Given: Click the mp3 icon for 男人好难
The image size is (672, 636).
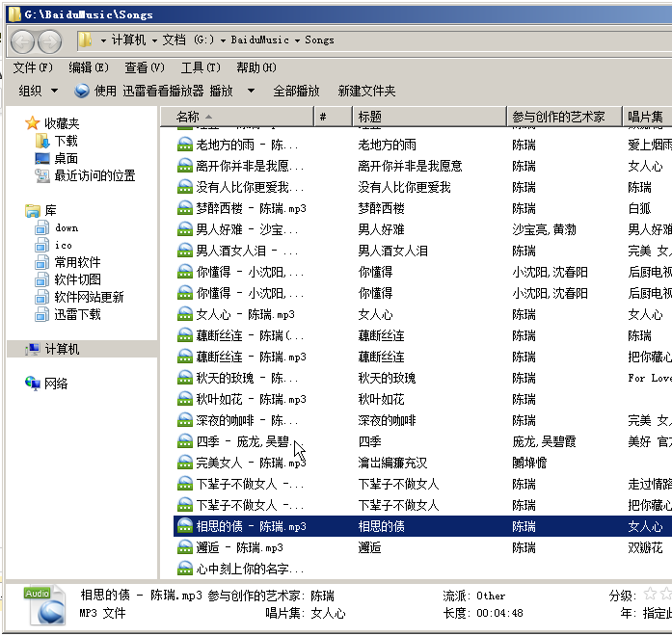Looking at the screenshot, I should tap(185, 229).
